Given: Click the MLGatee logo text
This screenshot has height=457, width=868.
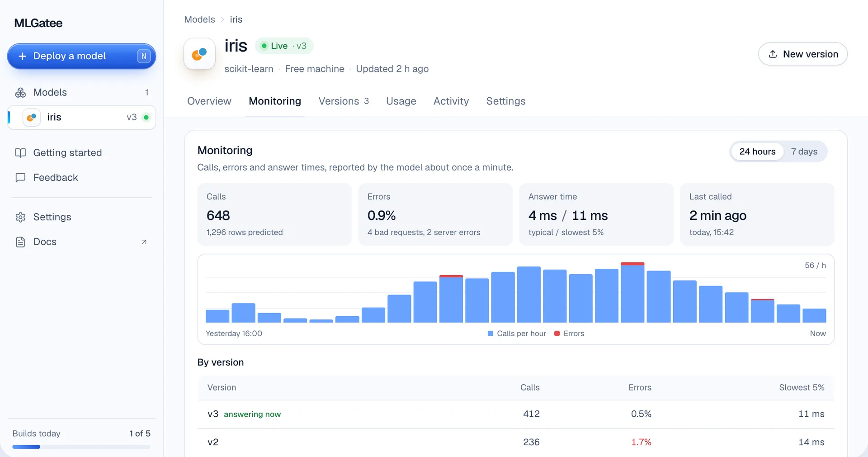Looking at the screenshot, I should (x=38, y=23).
